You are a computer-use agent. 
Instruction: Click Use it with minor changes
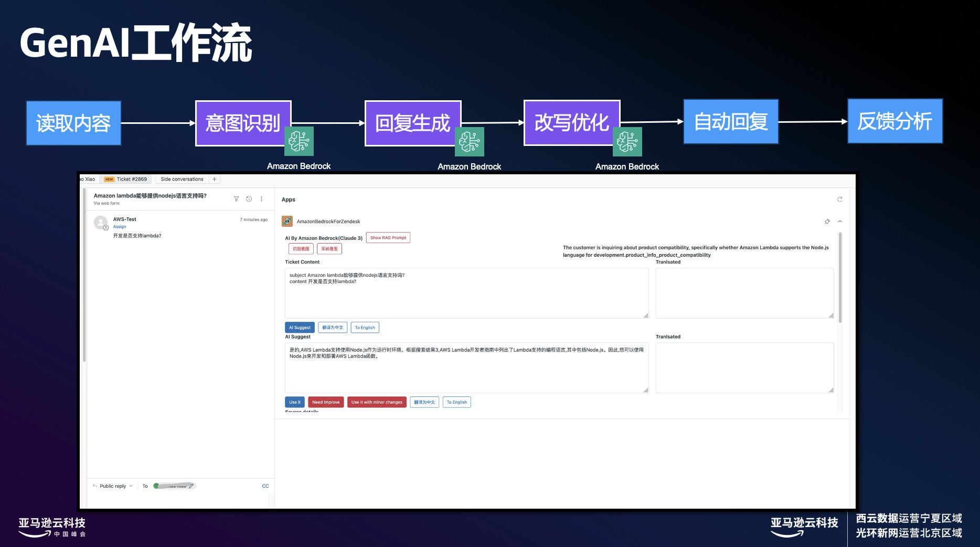point(377,402)
